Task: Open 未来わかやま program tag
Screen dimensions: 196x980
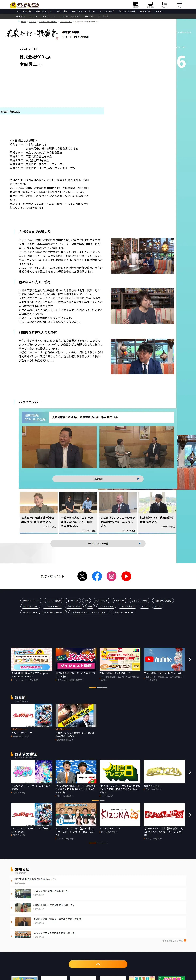Action: click(101, 601)
